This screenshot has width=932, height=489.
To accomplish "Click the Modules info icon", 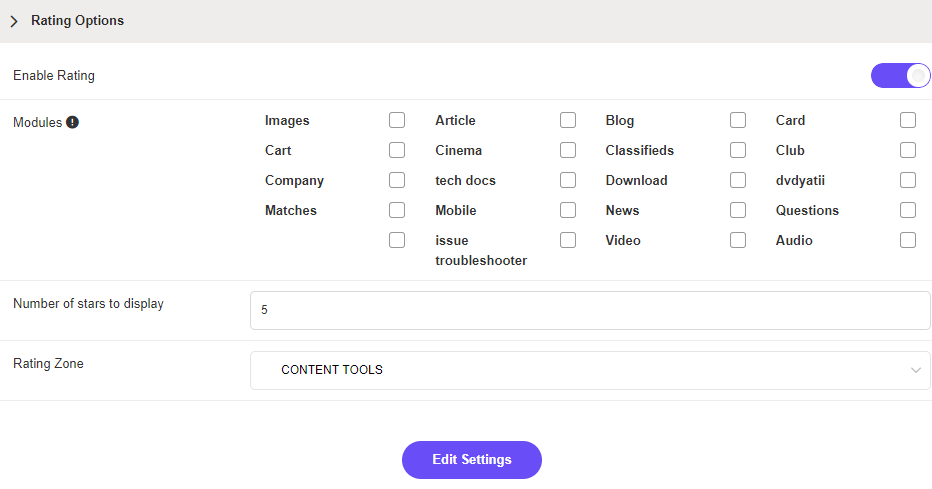I will pyautogui.click(x=72, y=123).
